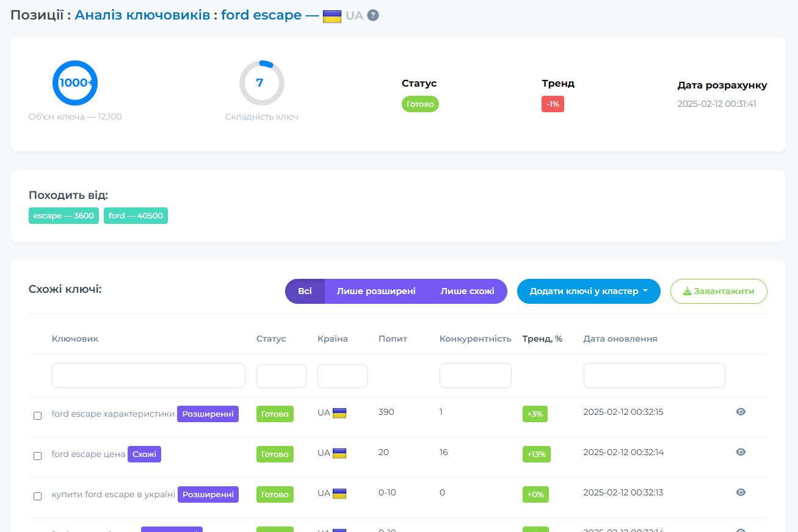This screenshot has height=532, width=798.
Task: Click the Ключовик column header
Action: 75,339
